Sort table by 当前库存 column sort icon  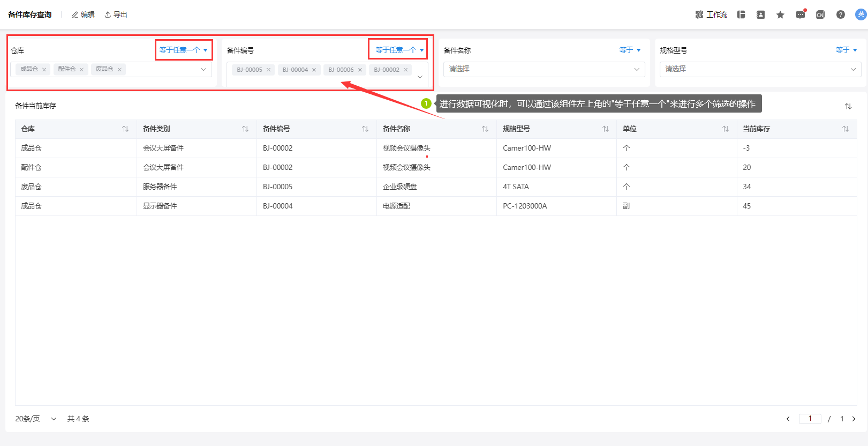[846, 129]
